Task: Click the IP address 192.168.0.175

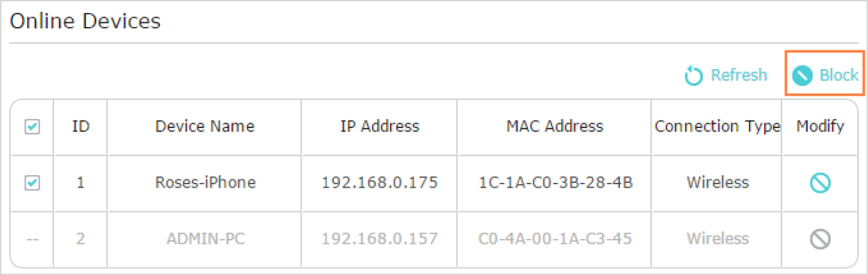Action: [x=380, y=183]
